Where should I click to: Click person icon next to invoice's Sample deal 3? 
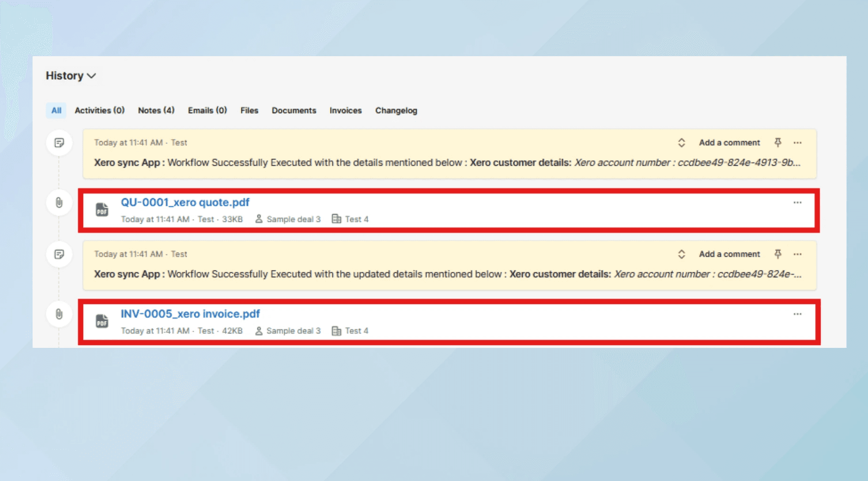coord(259,331)
